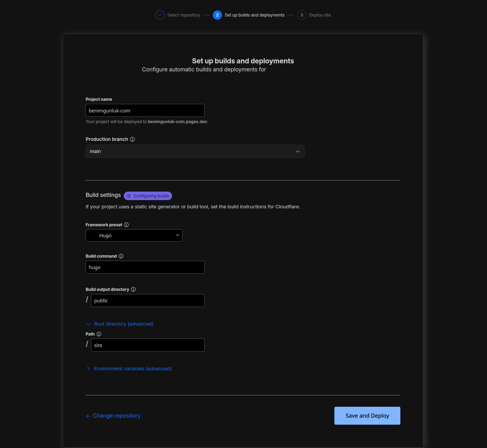Screen dimensions: 487x448
Task: Go to Select repository step label
Action: click(183, 15)
